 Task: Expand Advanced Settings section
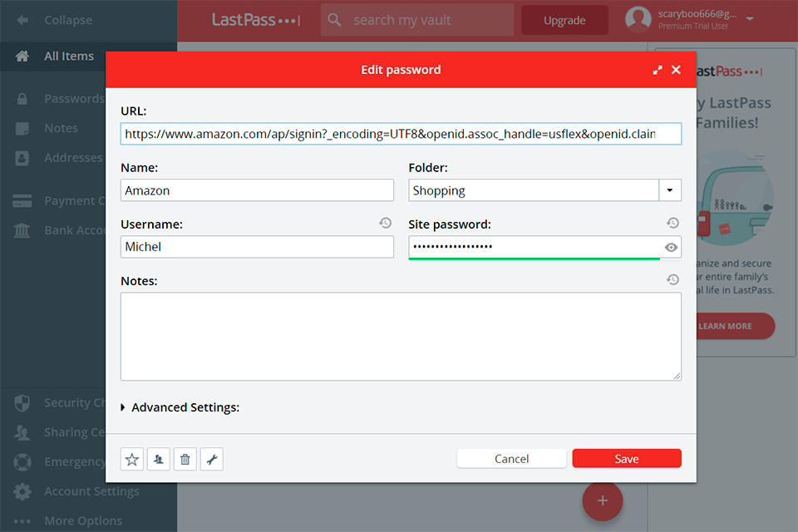coord(180,407)
